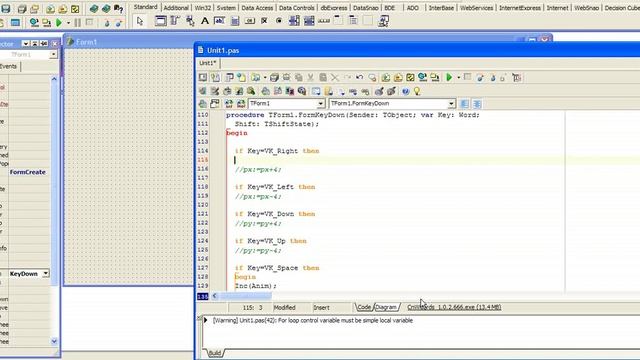This screenshot has width=640, height=360.
Task: Click the left-align icon beside method dropdown
Action: 464,104
